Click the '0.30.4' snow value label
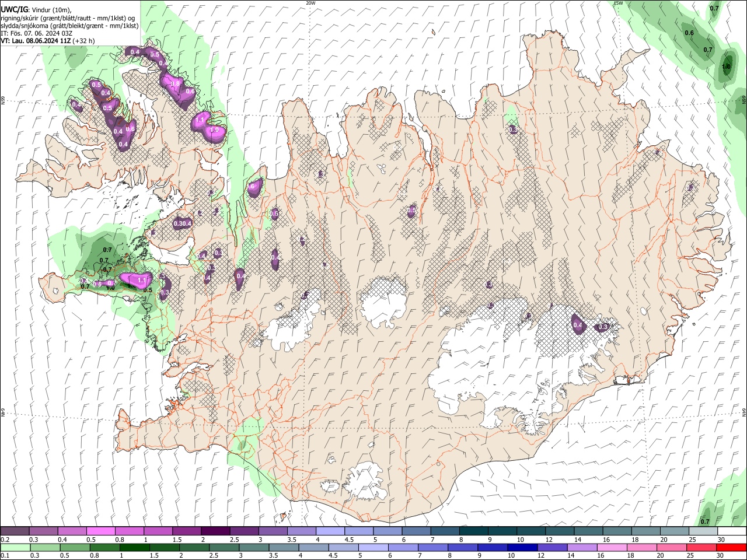This screenshot has width=747, height=560. pyautogui.click(x=183, y=223)
